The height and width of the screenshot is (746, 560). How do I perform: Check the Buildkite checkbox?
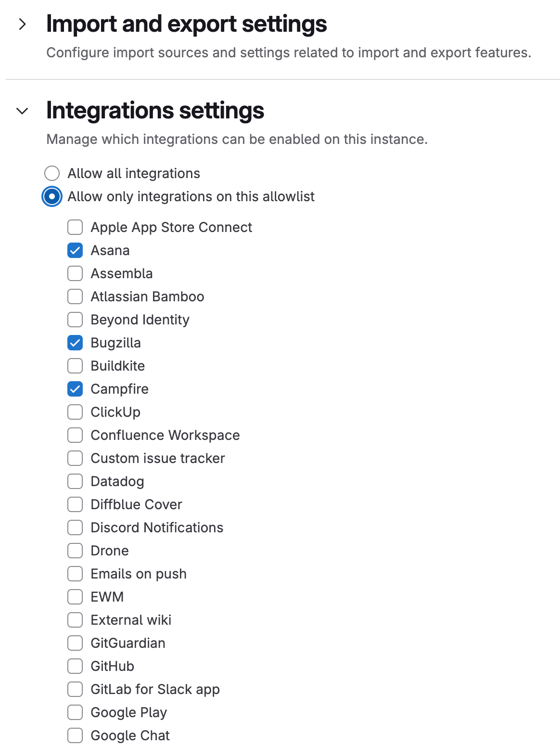tap(75, 366)
